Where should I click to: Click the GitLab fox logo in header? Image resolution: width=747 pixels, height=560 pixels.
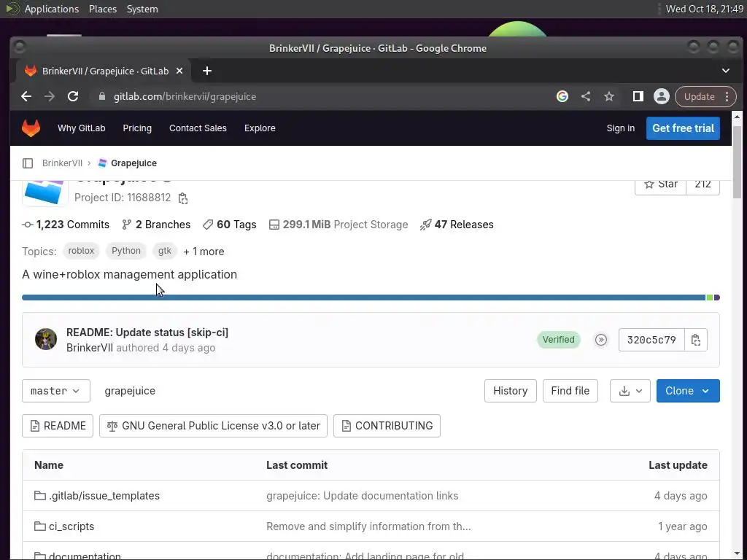[x=31, y=128]
